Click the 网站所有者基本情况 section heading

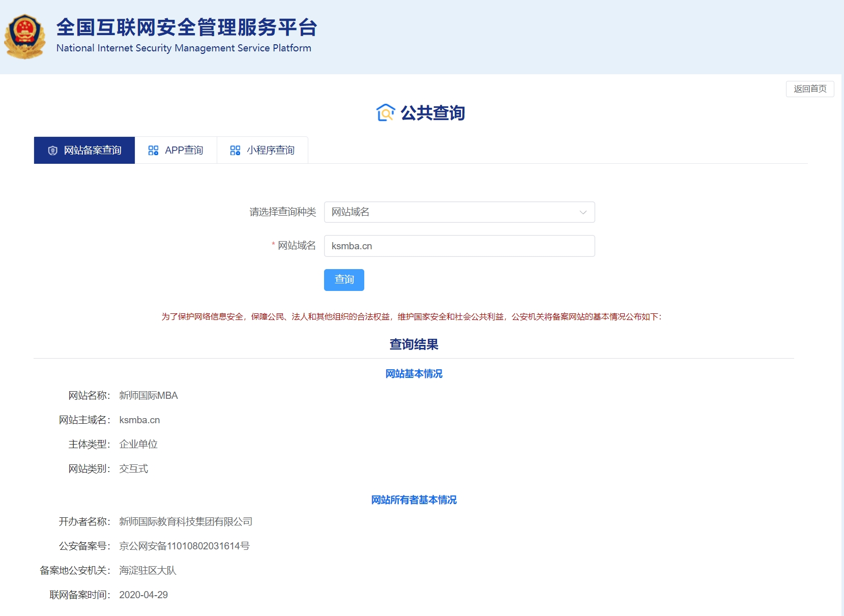point(414,500)
